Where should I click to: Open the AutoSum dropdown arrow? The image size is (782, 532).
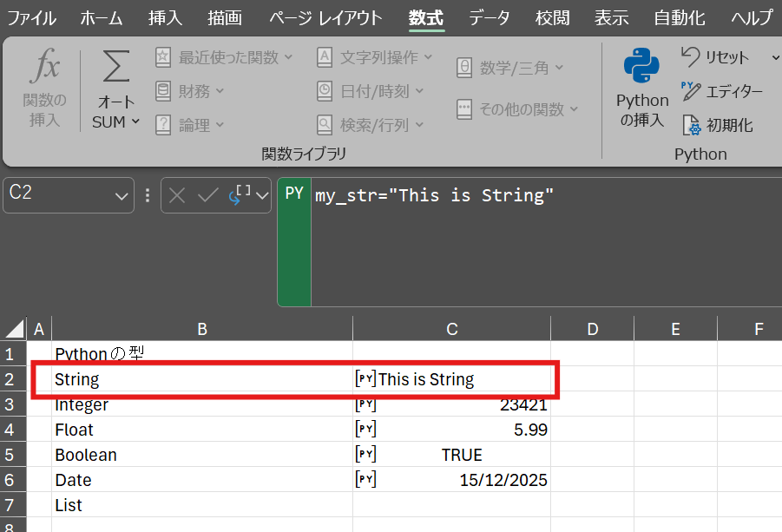pos(135,122)
